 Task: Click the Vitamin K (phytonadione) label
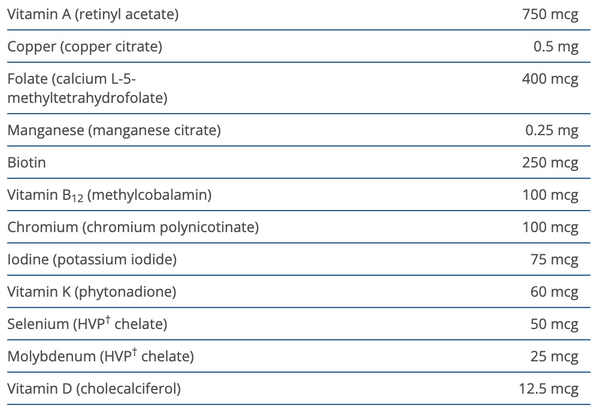91,292
